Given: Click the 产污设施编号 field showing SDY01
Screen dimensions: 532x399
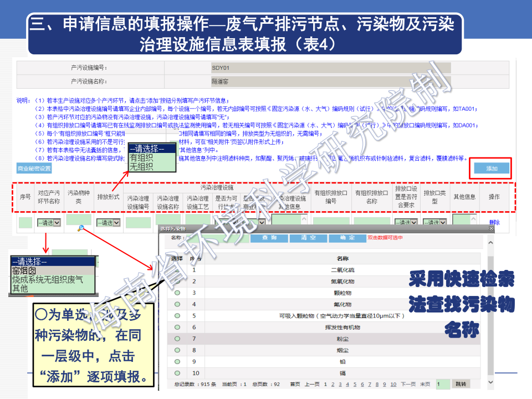Looking at the screenshot, I should (x=331, y=68).
